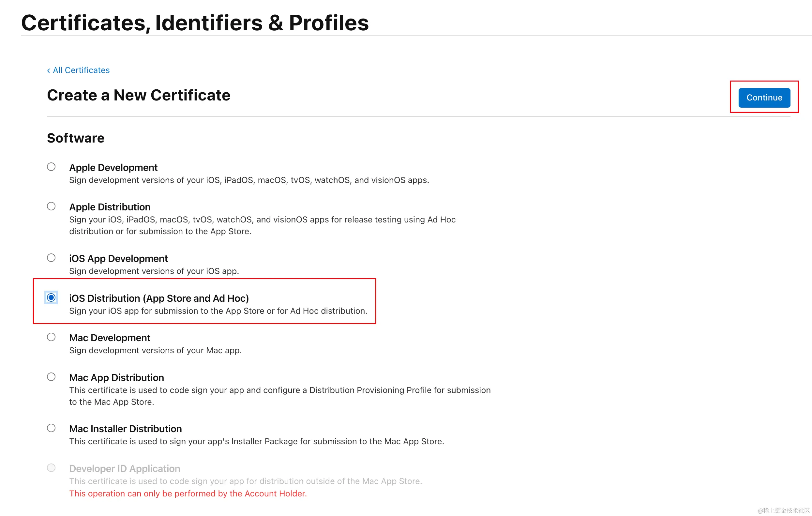This screenshot has height=516, width=812.
Task: Choose Mac Installer Distribution radio button
Action: coord(51,428)
